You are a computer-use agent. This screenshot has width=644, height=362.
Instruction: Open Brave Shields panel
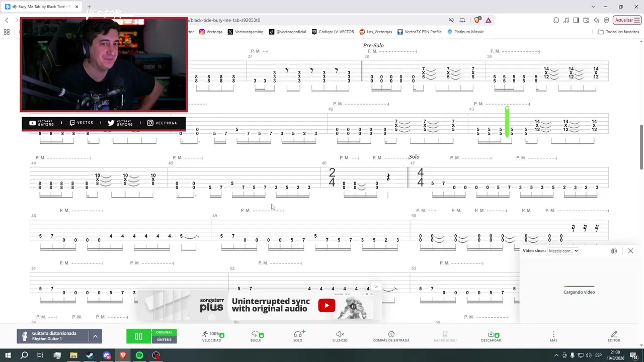coord(477,20)
